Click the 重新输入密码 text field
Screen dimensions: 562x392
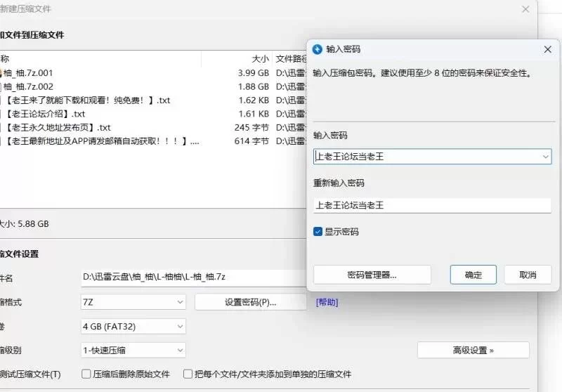tap(432, 205)
